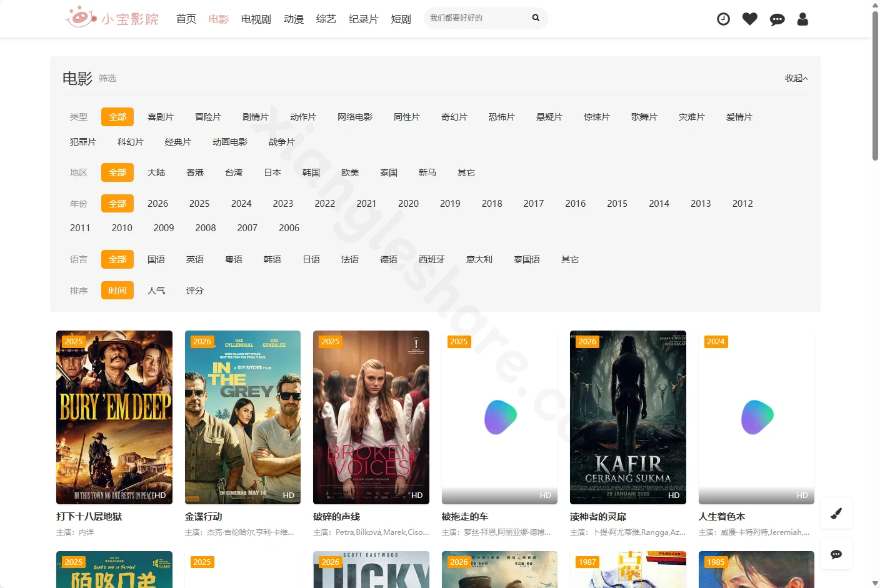Image resolution: width=880 pixels, height=588 pixels.
Task: Filter by 爱情片 genre
Action: tap(739, 117)
